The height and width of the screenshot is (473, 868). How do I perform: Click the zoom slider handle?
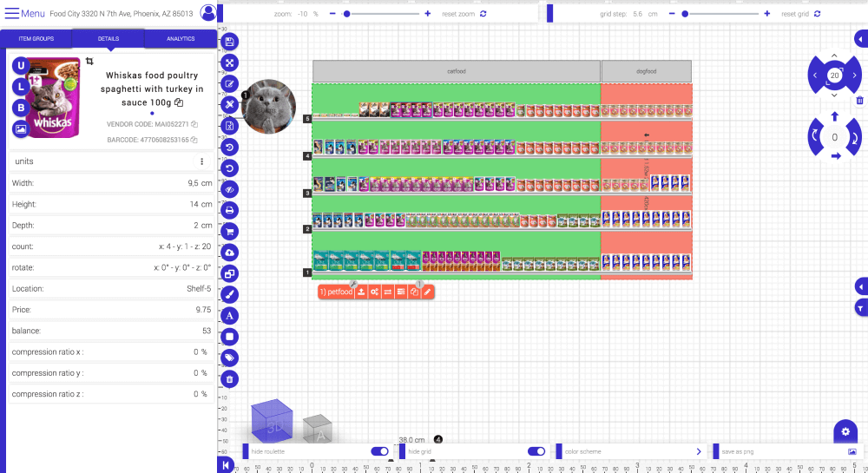(346, 14)
